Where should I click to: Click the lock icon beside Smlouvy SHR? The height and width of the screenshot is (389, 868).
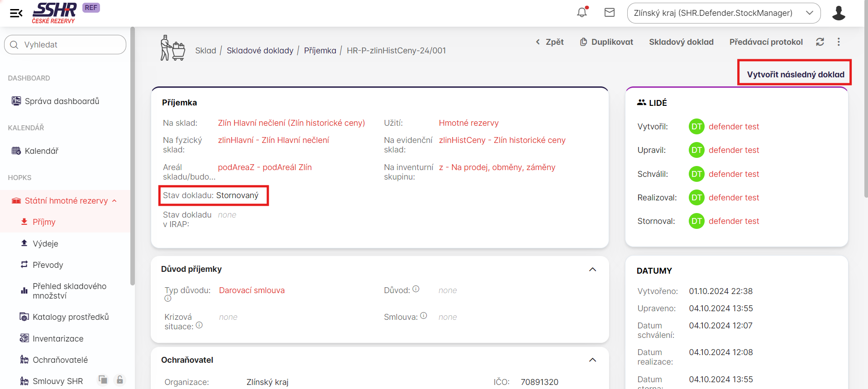120,380
